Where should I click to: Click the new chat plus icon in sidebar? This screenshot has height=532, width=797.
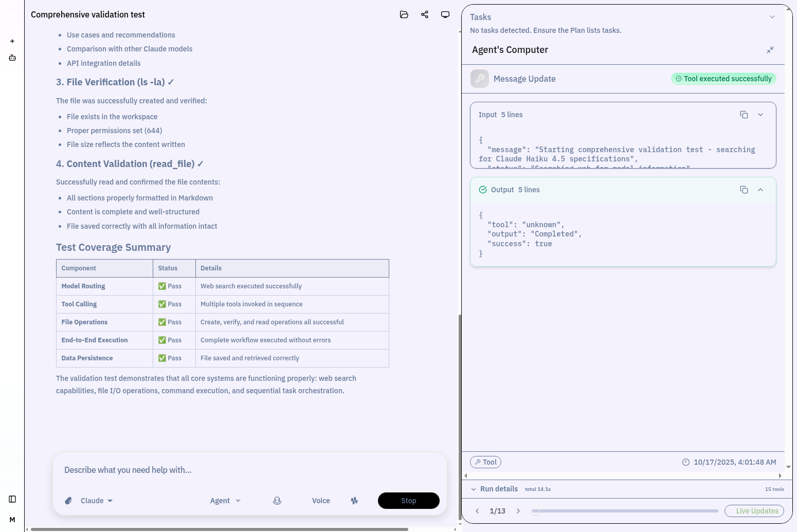pyautogui.click(x=12, y=41)
